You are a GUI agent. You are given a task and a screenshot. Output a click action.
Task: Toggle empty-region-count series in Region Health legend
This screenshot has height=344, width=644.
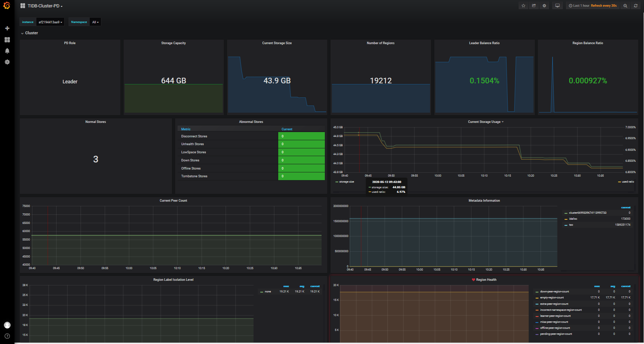pyautogui.click(x=552, y=298)
